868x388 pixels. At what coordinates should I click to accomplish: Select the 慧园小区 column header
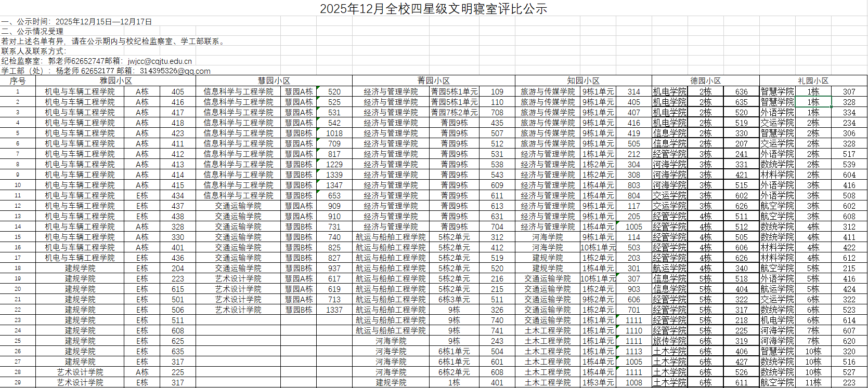274,81
